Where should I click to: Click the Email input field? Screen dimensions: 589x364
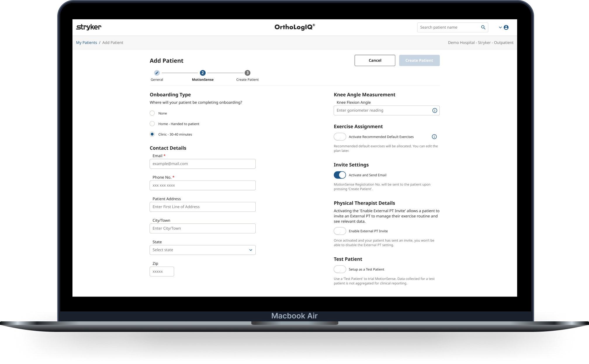pyautogui.click(x=202, y=164)
